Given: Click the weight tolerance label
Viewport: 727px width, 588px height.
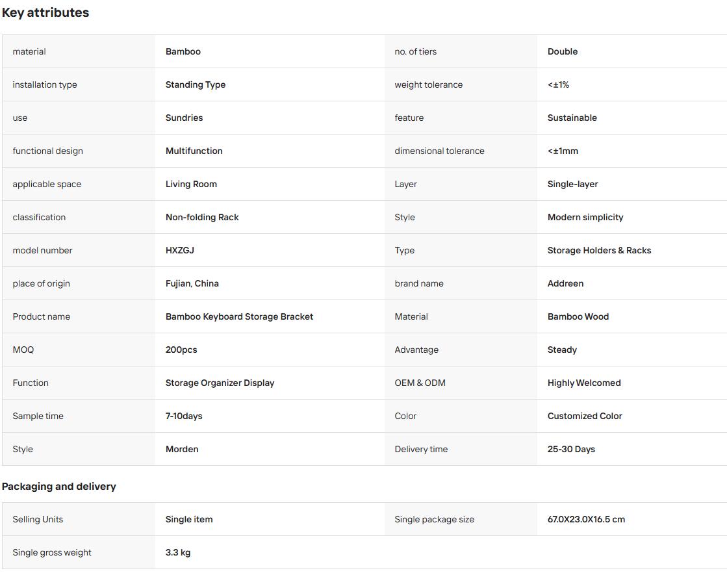Looking at the screenshot, I should click(x=428, y=85).
